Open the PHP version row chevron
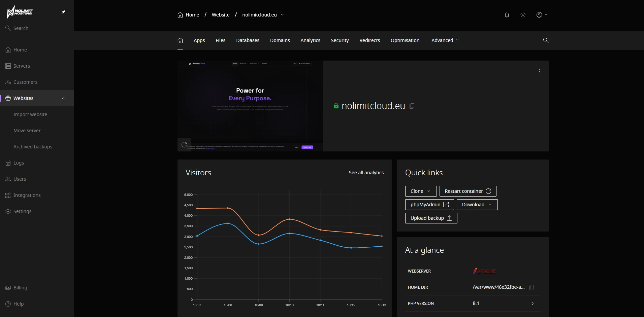The image size is (644, 317). (532, 304)
